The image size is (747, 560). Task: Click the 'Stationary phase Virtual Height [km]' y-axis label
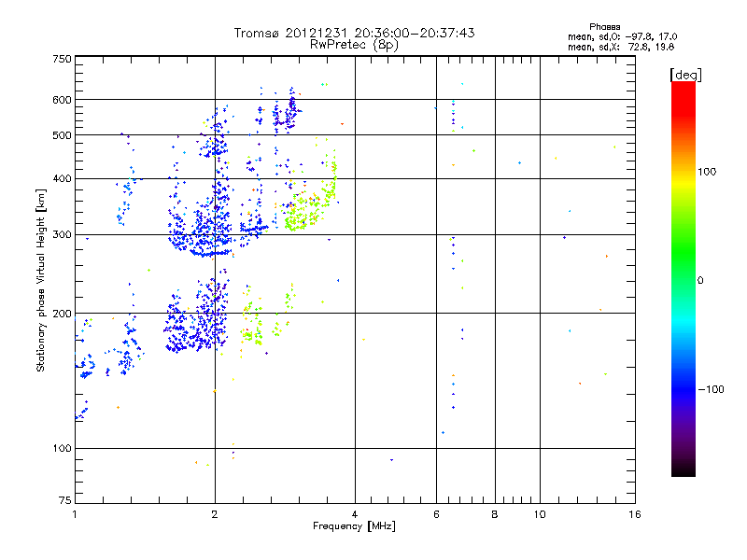(40, 281)
